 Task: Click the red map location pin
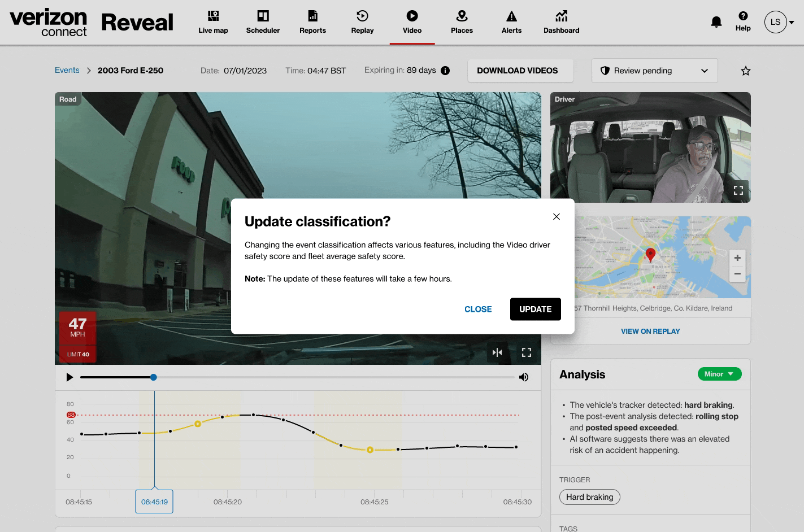(x=650, y=254)
